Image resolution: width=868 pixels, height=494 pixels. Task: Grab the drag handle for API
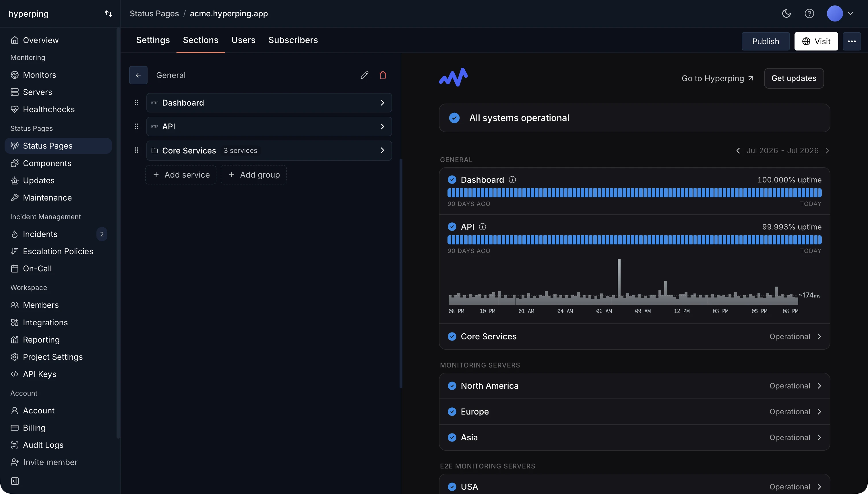(x=136, y=126)
